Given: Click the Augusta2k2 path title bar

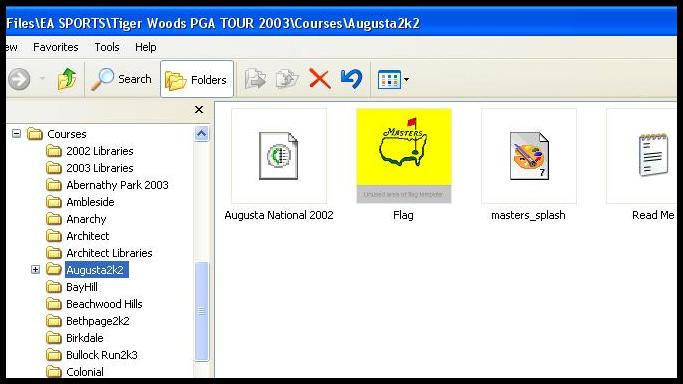Looking at the screenshot, I should pos(342,23).
